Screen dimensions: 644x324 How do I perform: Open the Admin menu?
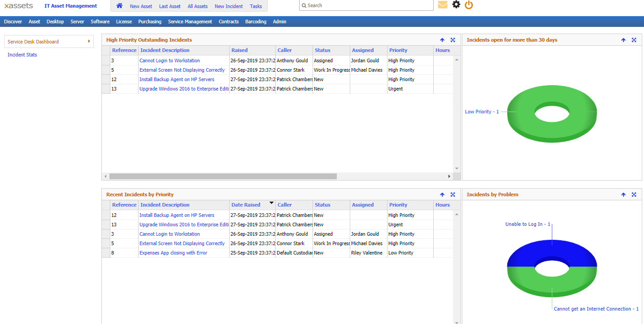click(279, 21)
